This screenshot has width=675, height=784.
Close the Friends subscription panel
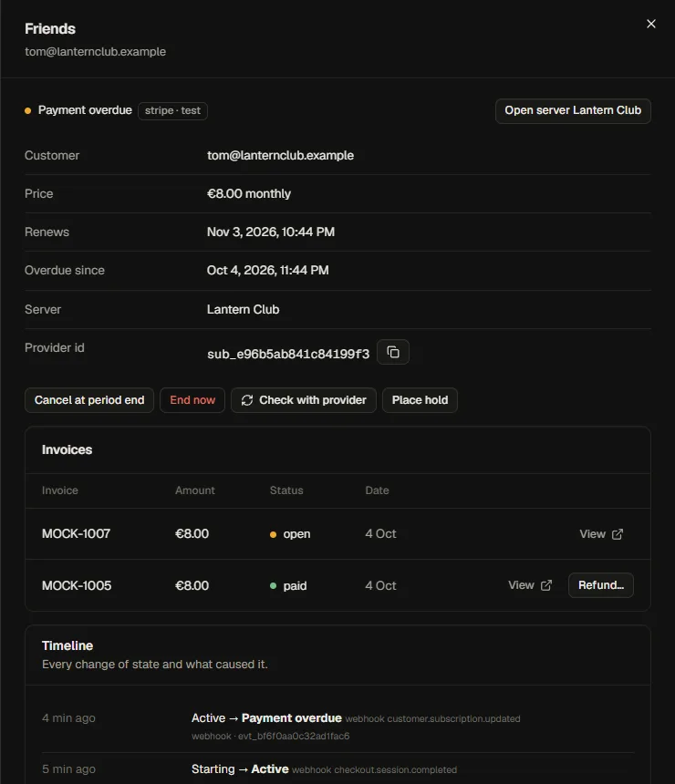coord(650,24)
